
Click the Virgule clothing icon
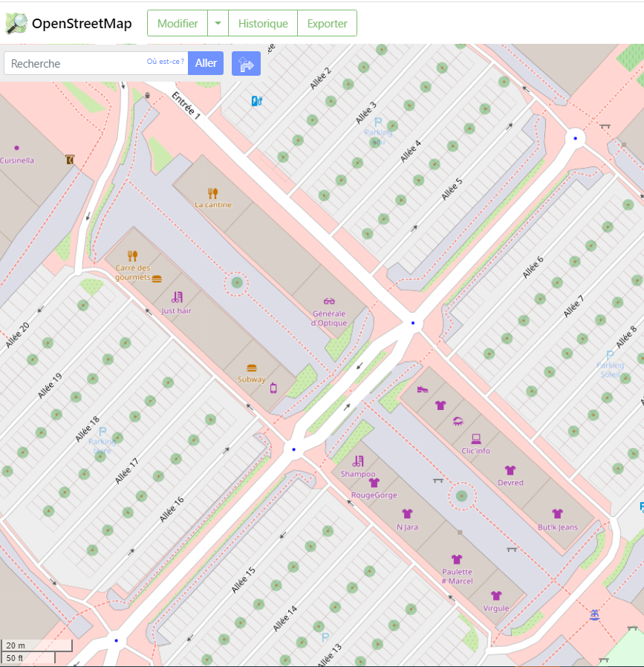click(496, 596)
